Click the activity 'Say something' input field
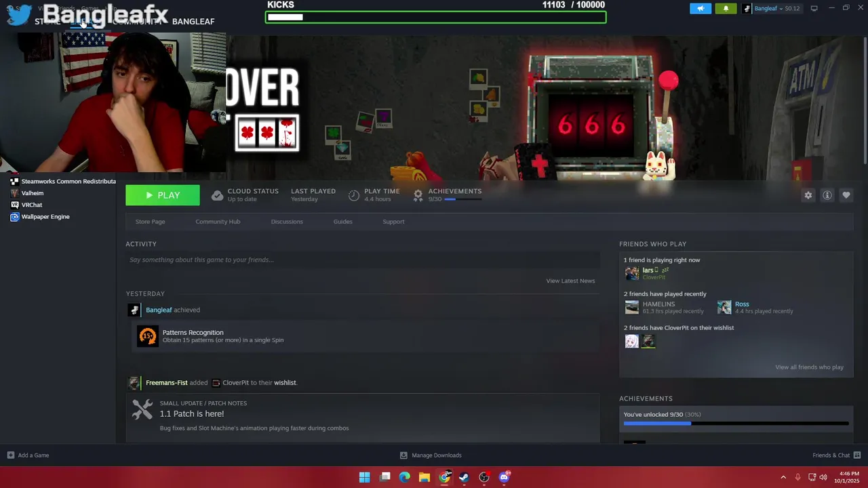868x488 pixels. [363, 260]
